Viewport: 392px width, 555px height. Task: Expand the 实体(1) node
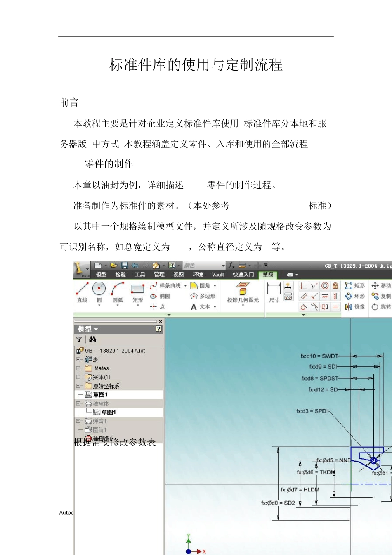point(78,377)
